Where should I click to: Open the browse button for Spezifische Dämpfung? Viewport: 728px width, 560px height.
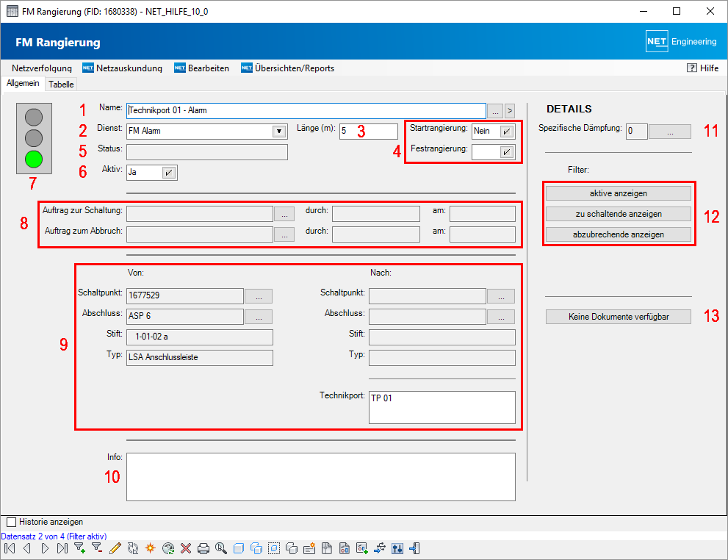tap(670, 132)
